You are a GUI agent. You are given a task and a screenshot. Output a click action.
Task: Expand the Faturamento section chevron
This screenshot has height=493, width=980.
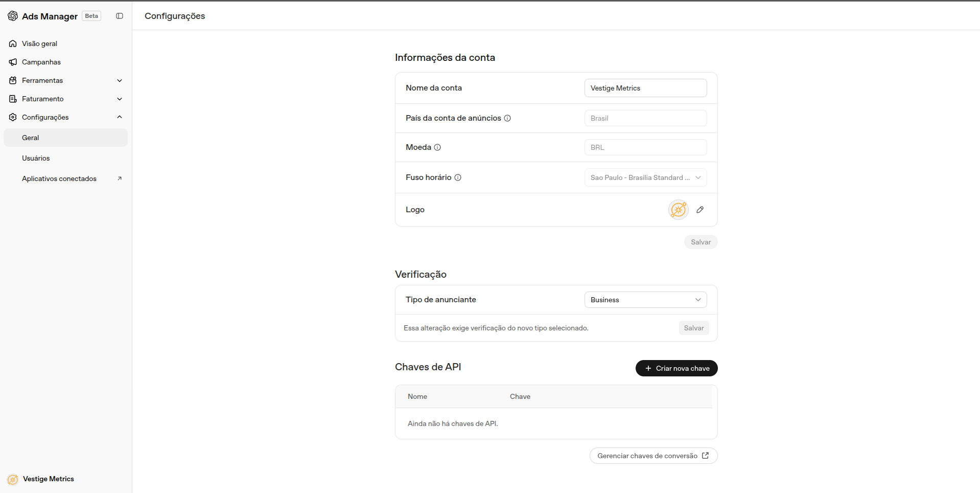click(x=120, y=99)
